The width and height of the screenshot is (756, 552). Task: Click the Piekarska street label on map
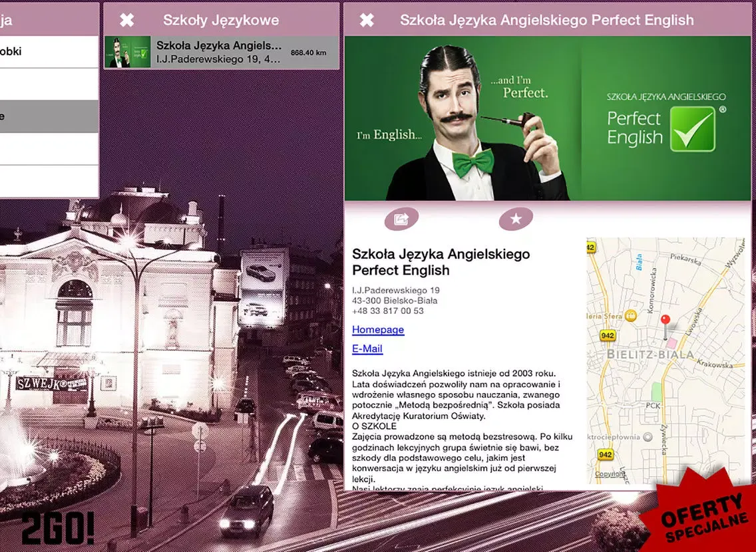coord(685,259)
